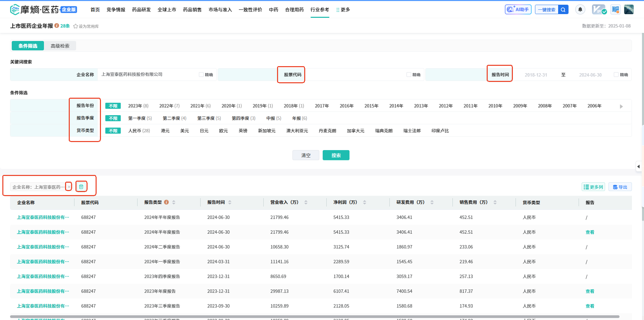Open the 全球上市 menu

167,9
